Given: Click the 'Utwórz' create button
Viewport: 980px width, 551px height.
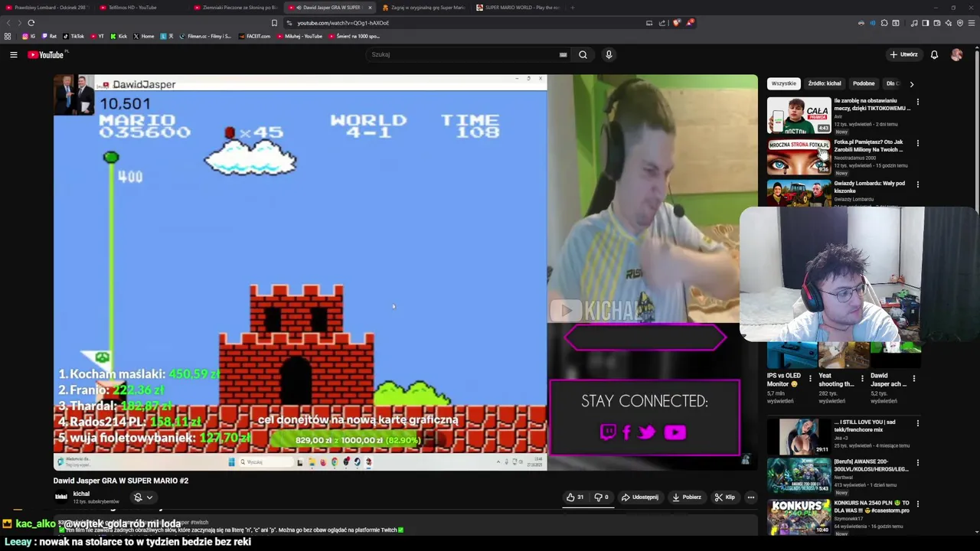Looking at the screenshot, I should tap(903, 54).
